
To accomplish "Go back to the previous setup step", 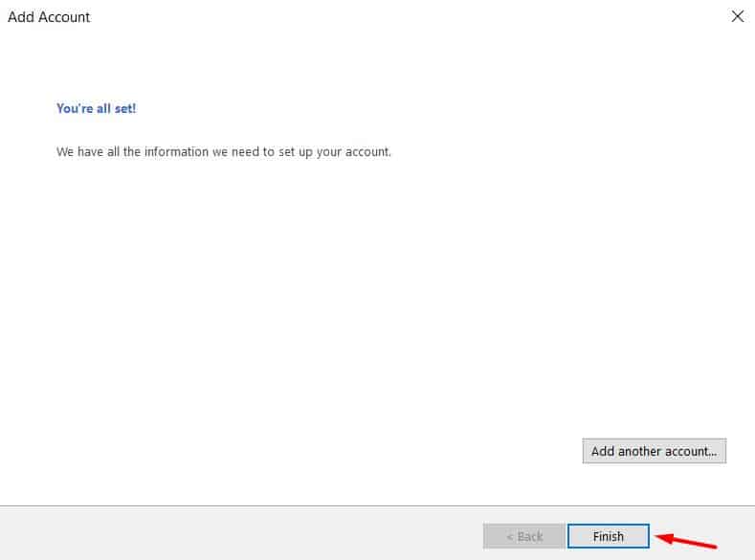I will tap(524, 536).
